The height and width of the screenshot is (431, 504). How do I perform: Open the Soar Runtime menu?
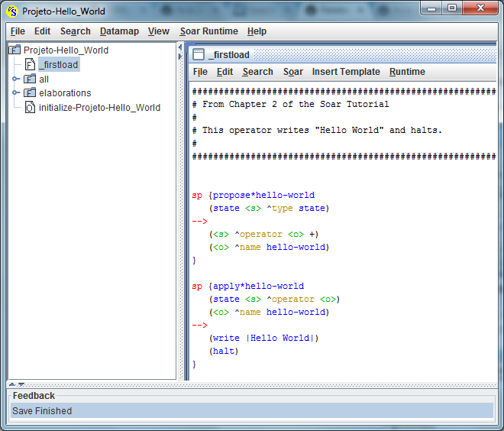pos(209,31)
